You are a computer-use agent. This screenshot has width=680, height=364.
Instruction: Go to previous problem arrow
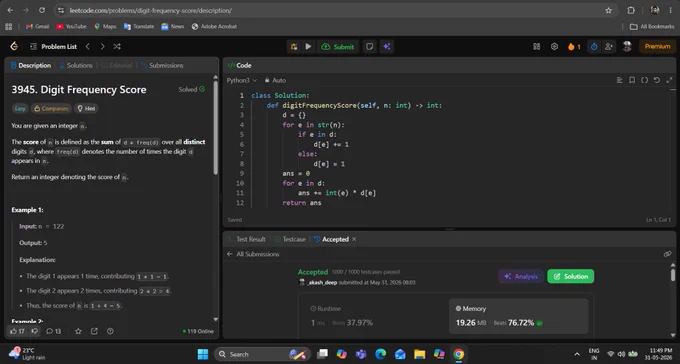[88, 46]
